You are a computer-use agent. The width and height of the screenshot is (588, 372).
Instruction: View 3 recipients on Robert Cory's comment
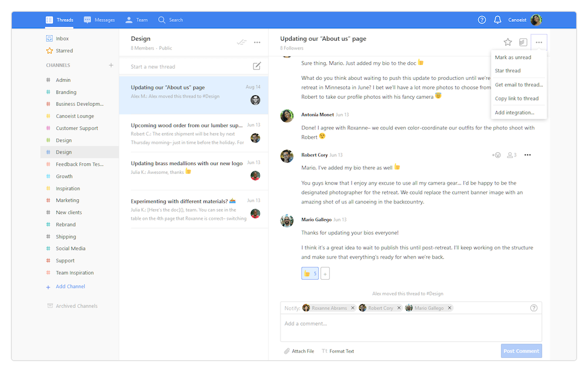coord(512,155)
